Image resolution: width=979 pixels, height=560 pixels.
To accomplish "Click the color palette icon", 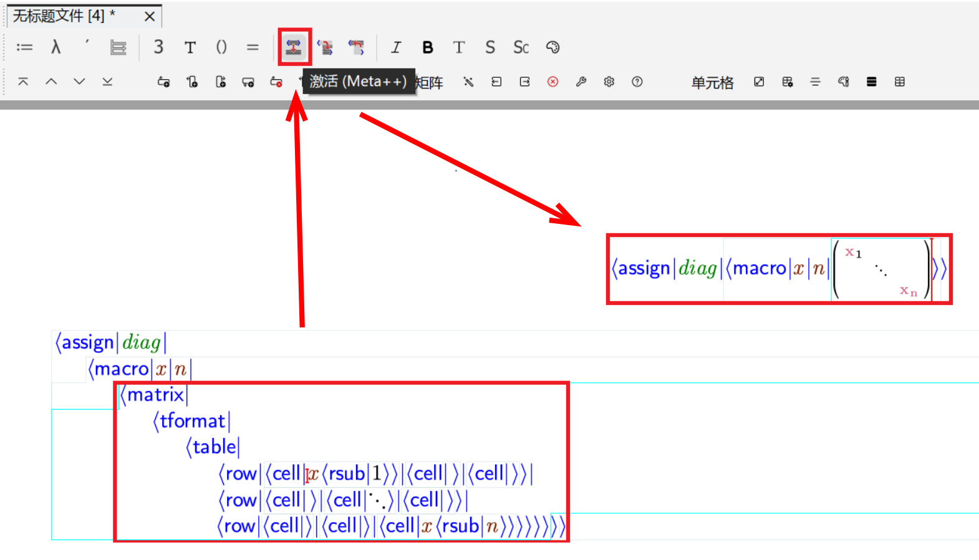I will point(552,47).
